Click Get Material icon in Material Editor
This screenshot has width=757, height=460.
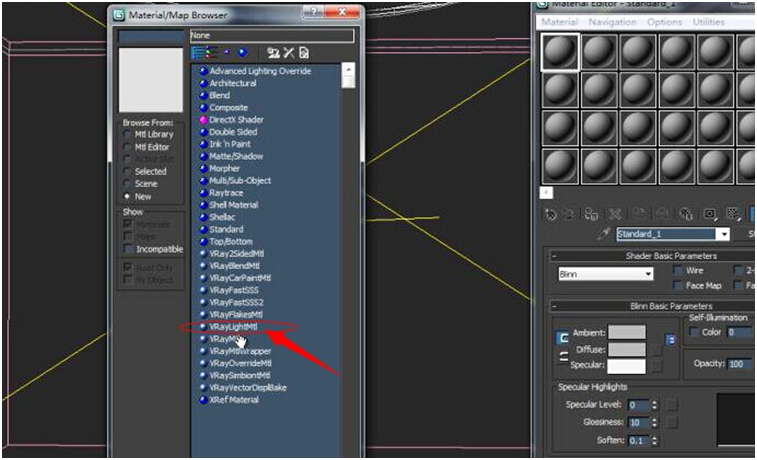point(550,214)
